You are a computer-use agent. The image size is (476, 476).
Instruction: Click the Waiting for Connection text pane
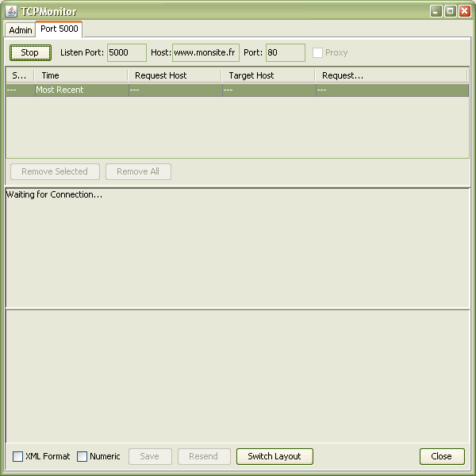tap(237, 248)
